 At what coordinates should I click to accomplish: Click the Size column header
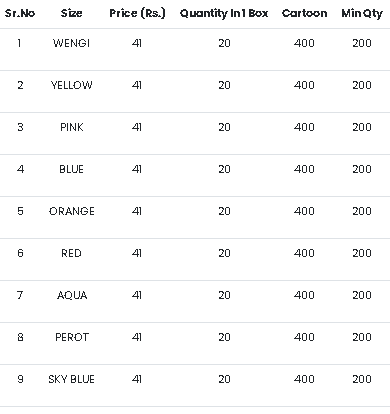tap(71, 13)
